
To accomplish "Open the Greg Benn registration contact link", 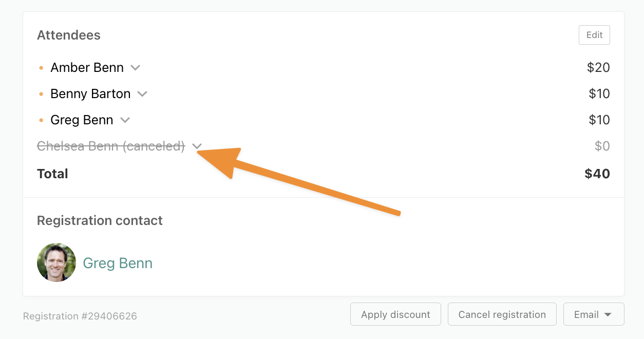I will pyautogui.click(x=118, y=263).
